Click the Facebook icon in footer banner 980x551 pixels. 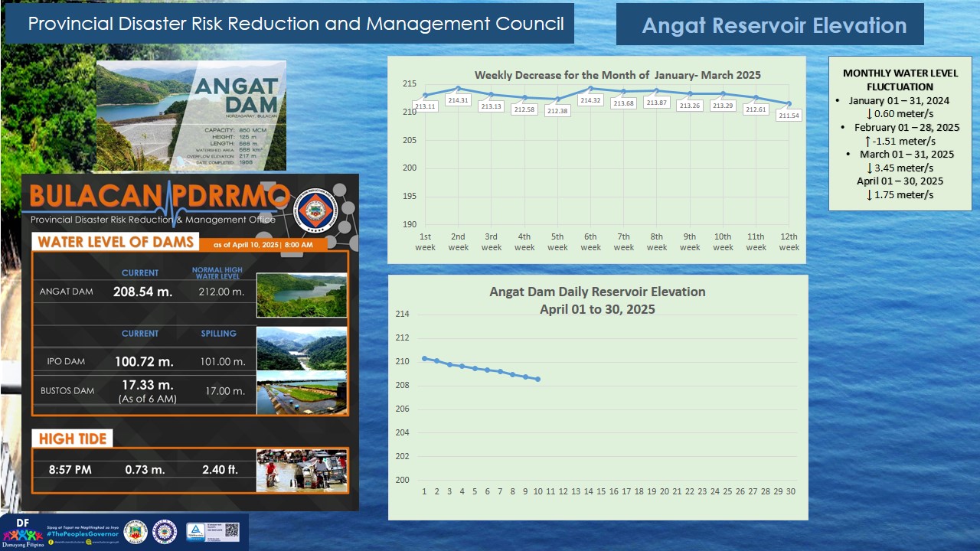point(51,542)
